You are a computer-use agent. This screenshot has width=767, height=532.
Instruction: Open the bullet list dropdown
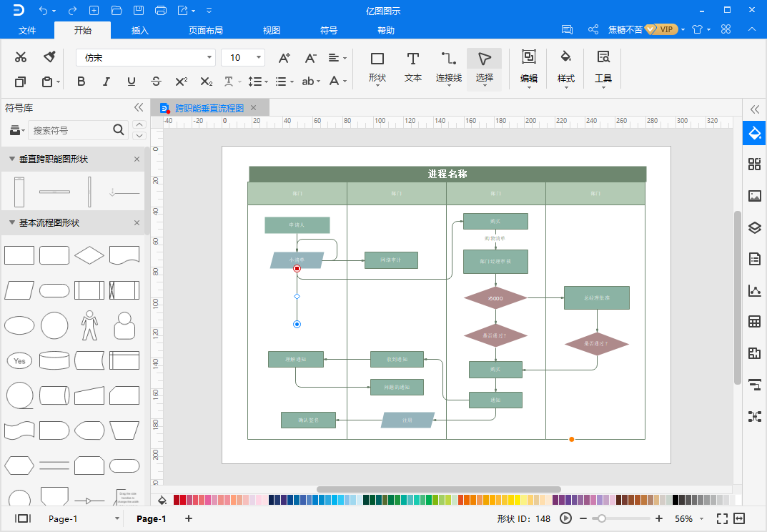[284, 82]
